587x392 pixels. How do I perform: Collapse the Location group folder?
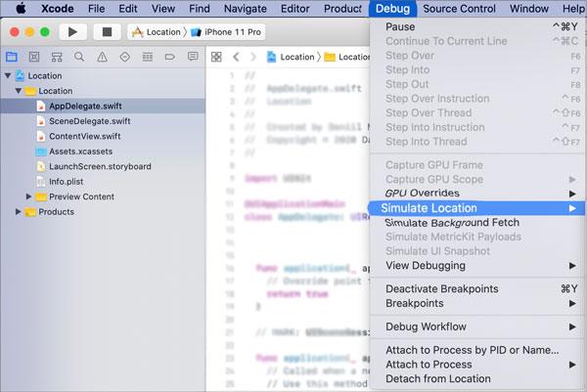tap(18, 91)
